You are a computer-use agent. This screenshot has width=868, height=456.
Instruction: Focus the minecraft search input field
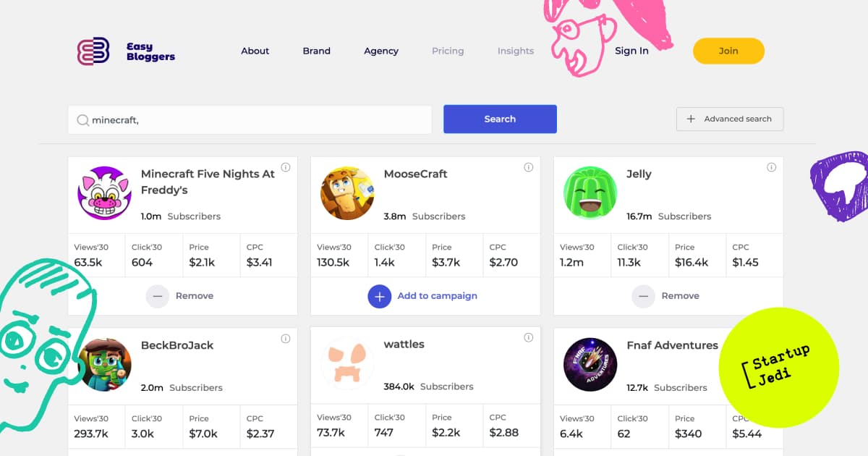[250, 120]
